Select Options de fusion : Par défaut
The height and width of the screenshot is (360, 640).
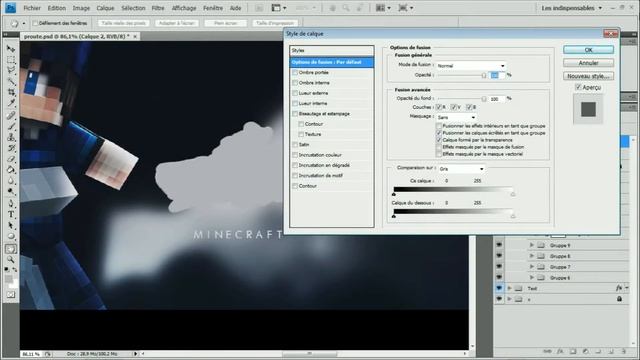[331, 62]
